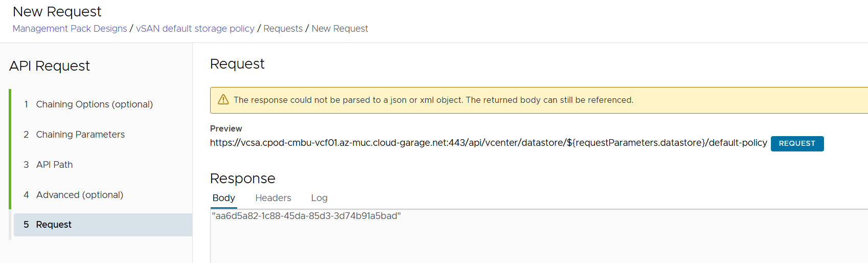Click the preview URL text
The width and height of the screenshot is (868, 263).
(x=488, y=143)
